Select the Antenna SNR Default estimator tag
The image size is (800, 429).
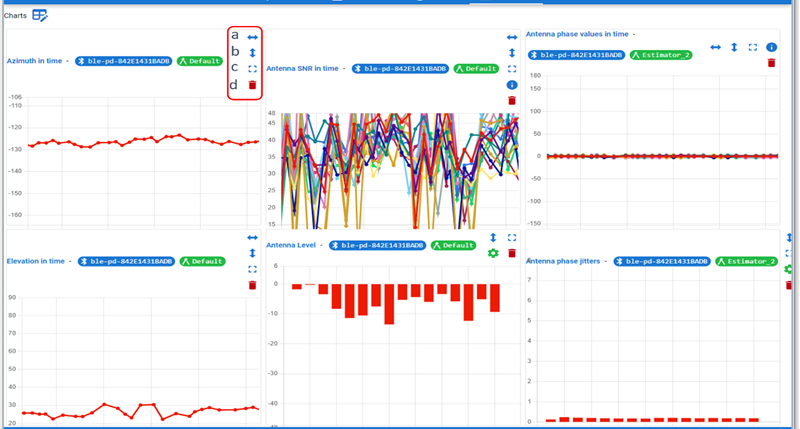tap(477, 69)
